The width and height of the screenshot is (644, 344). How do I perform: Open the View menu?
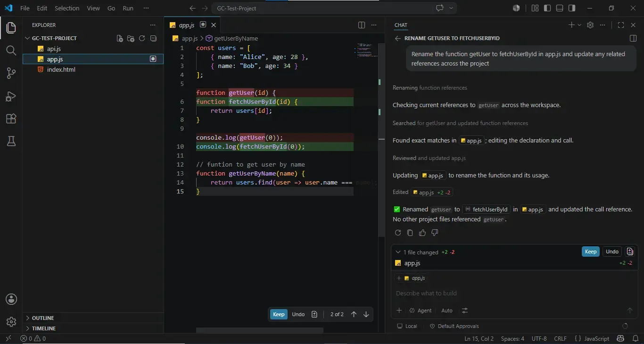tap(93, 8)
